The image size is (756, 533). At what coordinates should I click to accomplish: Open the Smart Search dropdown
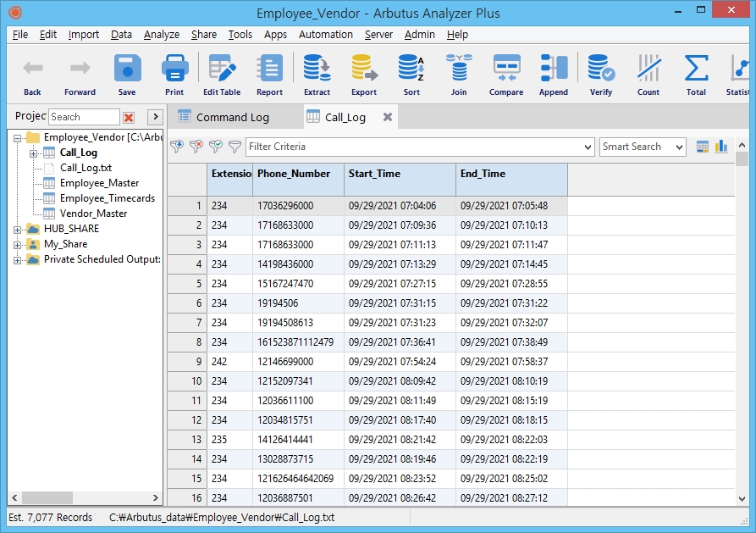(679, 147)
